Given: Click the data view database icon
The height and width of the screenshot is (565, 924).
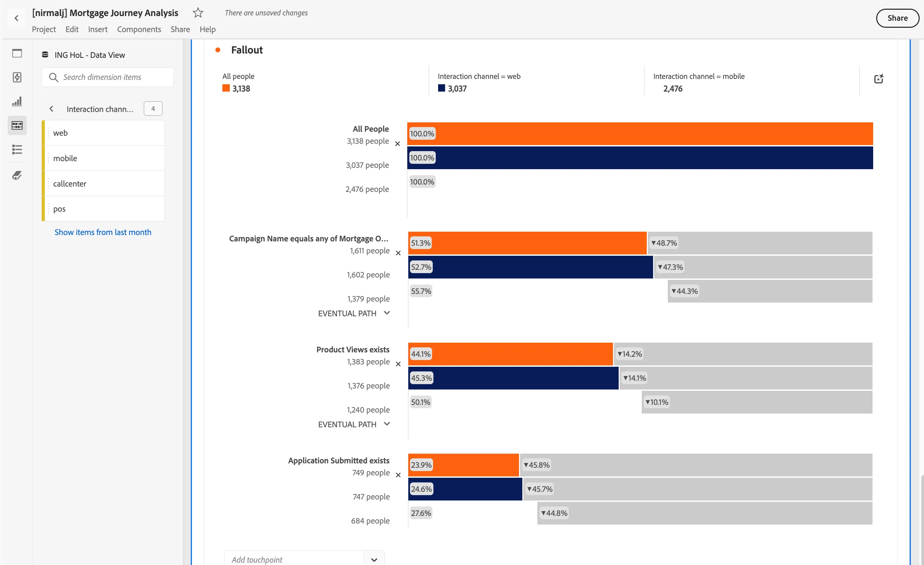Looking at the screenshot, I should click(45, 55).
